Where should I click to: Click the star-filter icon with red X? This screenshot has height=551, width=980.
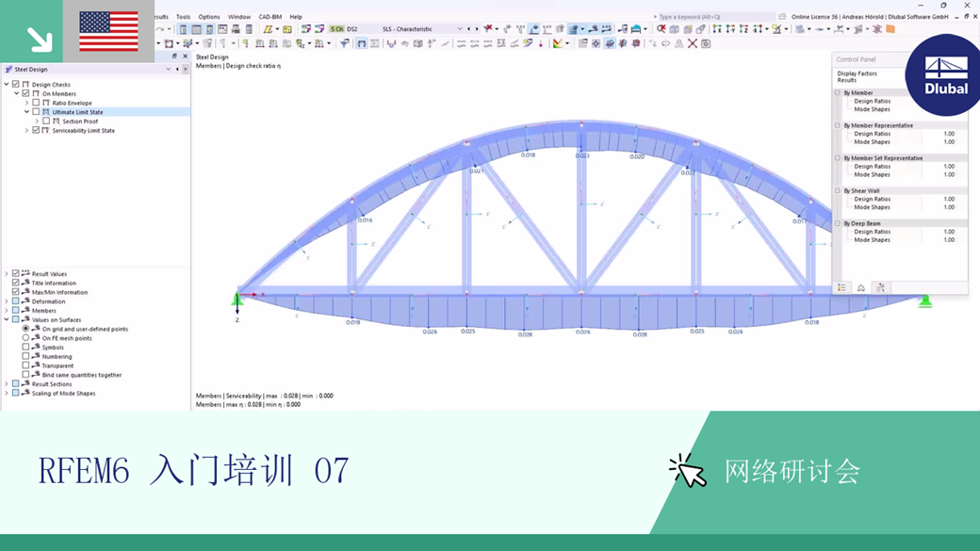pyautogui.click(x=488, y=29)
